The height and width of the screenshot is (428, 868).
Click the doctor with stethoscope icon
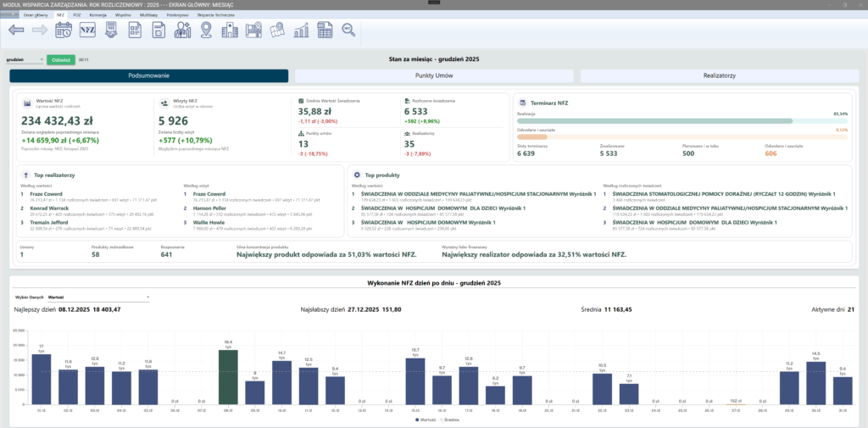pos(182,30)
